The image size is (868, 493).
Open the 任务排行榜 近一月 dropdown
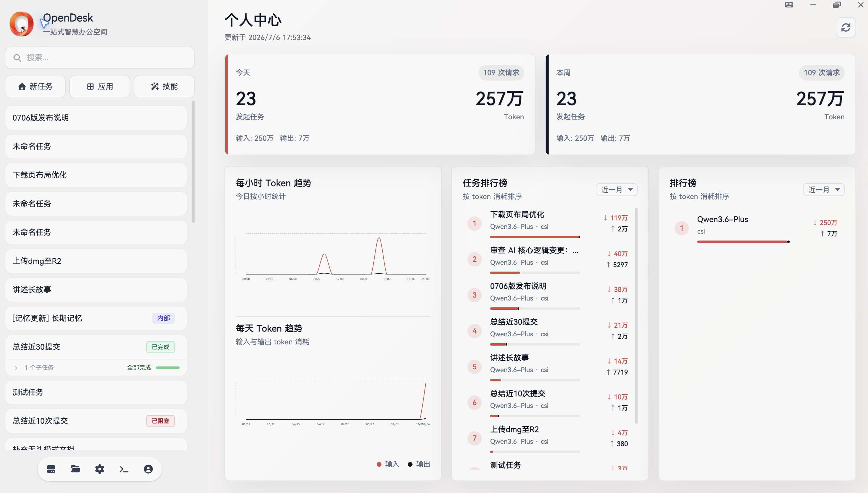click(x=616, y=190)
